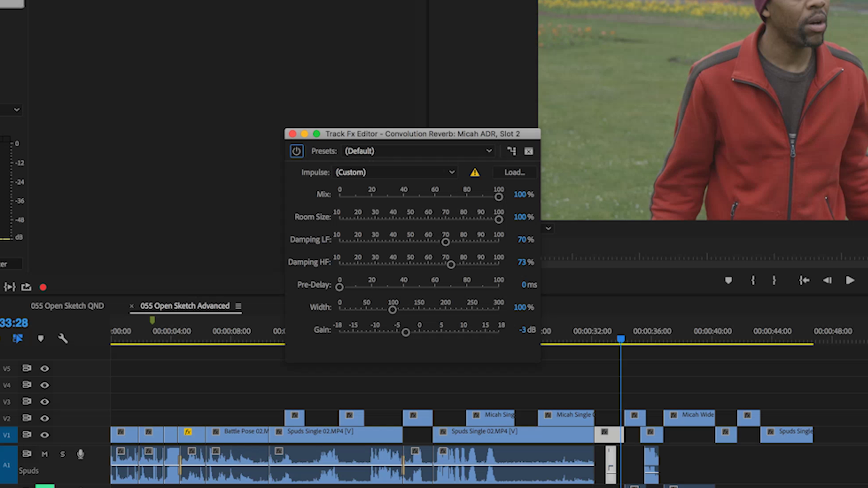Click the yellow fx badge on V1 clip
The width and height of the screenshot is (868, 488).
(x=188, y=432)
